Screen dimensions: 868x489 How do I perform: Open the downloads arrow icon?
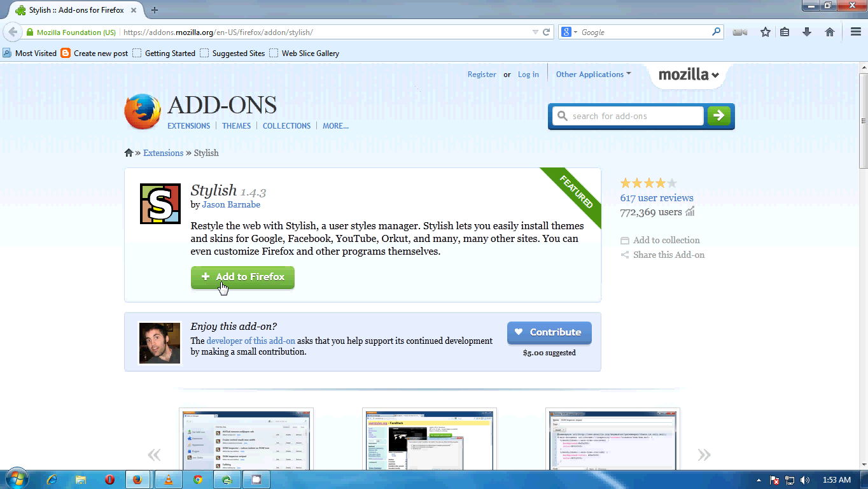click(x=807, y=32)
